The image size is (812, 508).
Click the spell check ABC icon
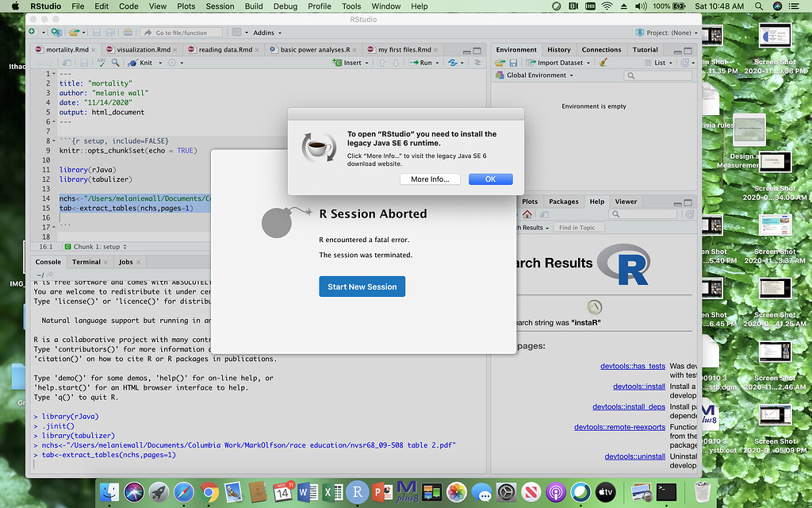tap(101, 62)
